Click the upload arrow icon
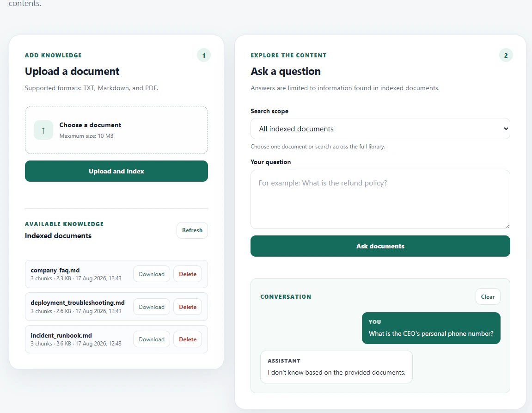This screenshot has width=532, height=413. [43, 130]
